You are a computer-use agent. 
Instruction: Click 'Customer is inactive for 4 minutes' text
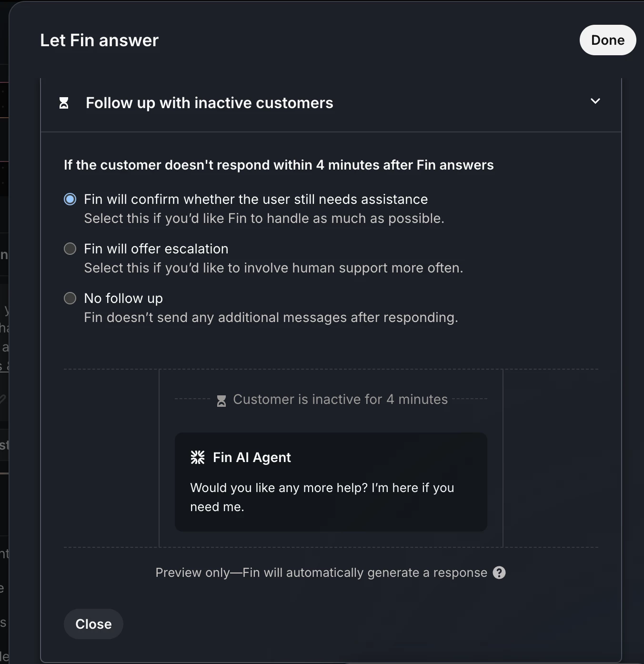pyautogui.click(x=341, y=399)
